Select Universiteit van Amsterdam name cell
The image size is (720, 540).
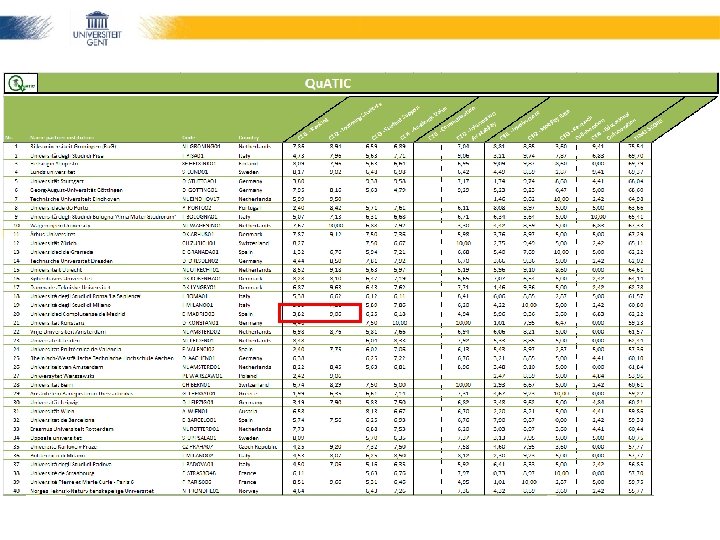click(67, 367)
